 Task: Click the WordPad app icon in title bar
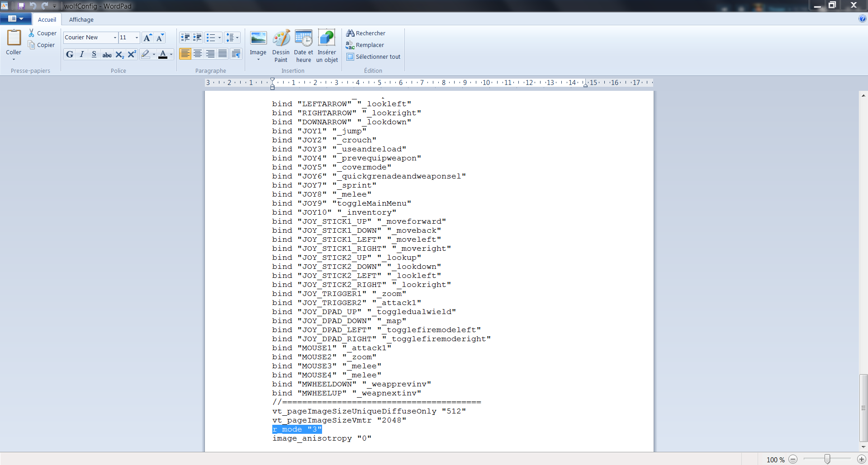pos(5,6)
